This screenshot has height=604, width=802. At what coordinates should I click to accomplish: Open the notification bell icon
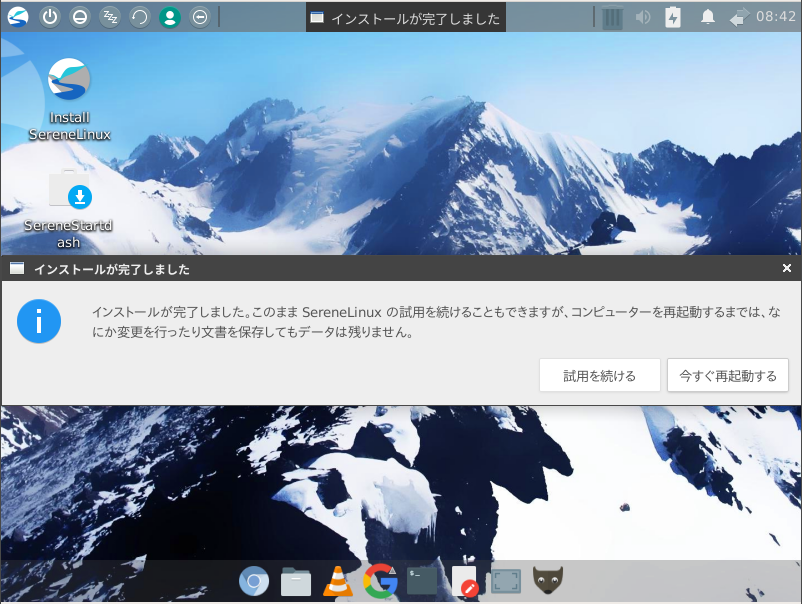click(x=707, y=17)
